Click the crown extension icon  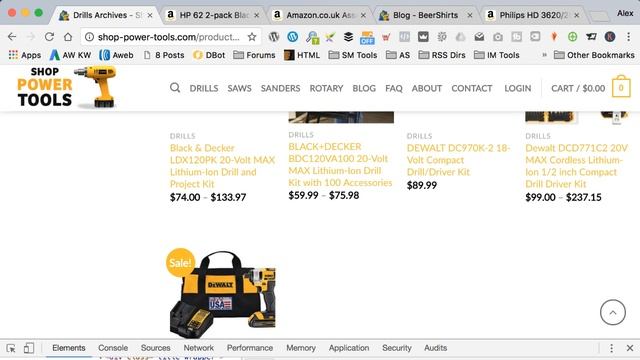[423, 37]
